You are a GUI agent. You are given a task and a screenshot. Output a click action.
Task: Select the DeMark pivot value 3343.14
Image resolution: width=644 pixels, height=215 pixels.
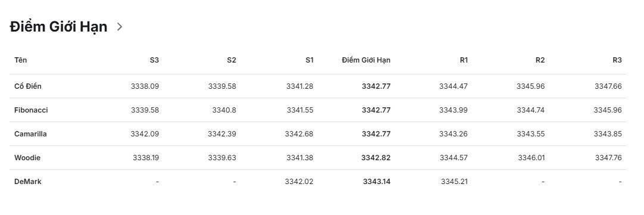(377, 182)
